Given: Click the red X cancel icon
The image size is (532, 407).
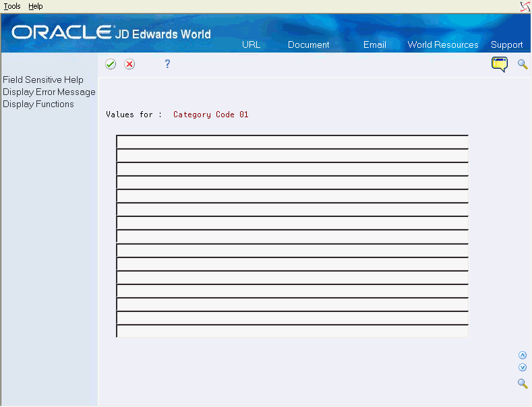Looking at the screenshot, I should (129, 64).
